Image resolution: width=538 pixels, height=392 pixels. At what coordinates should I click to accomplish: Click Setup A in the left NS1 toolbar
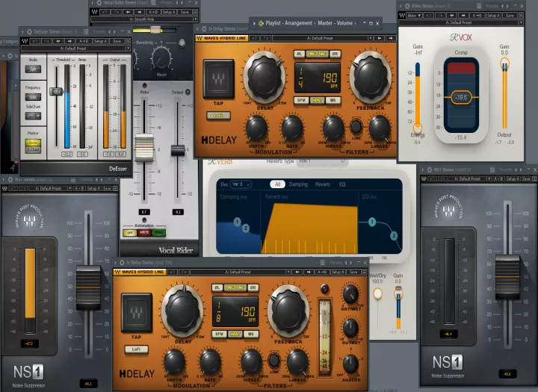pos(93,188)
